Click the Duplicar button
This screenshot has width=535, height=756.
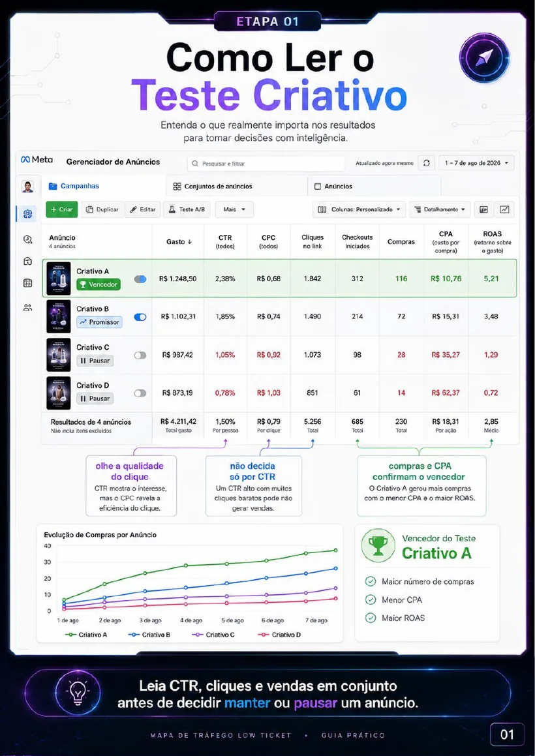102,210
